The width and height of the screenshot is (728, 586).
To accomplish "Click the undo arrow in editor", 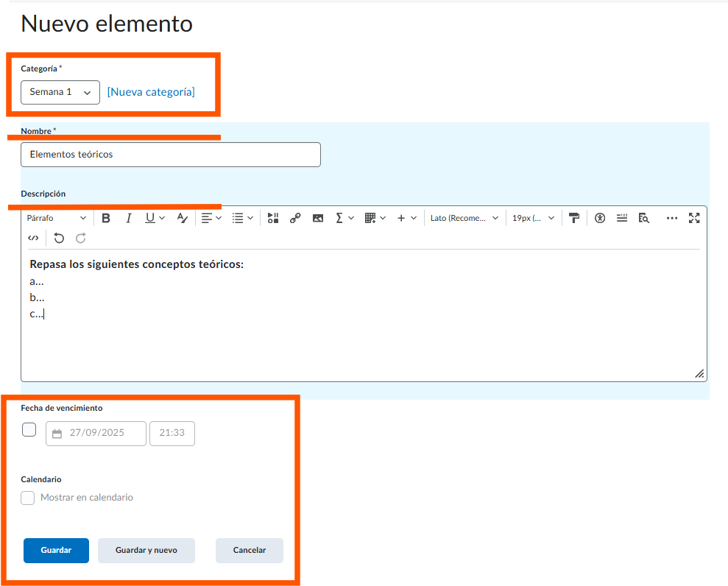I will (x=59, y=238).
